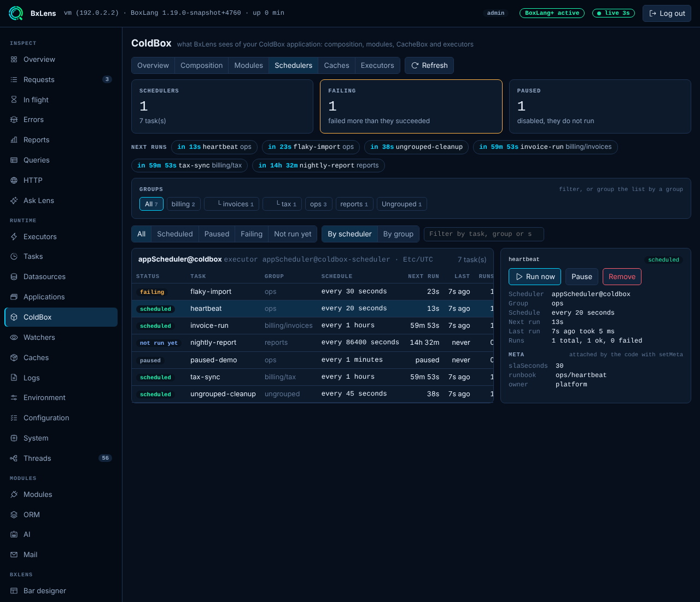Open Bar designer via layout icon

[14, 591]
